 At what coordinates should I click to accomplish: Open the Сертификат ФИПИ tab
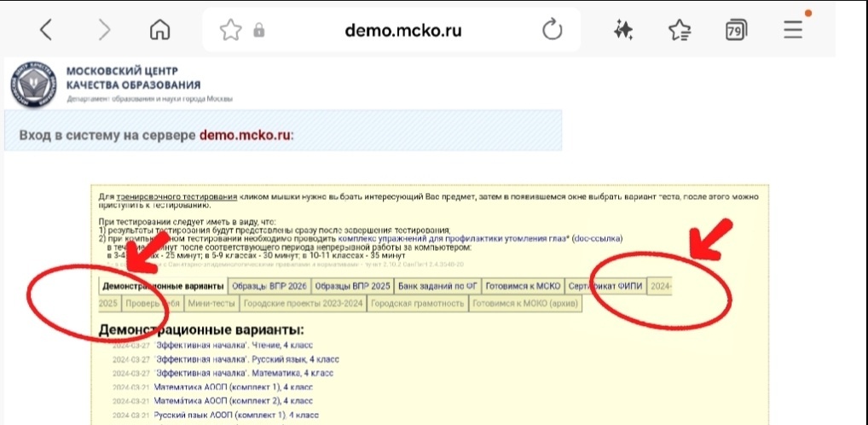pos(605,287)
